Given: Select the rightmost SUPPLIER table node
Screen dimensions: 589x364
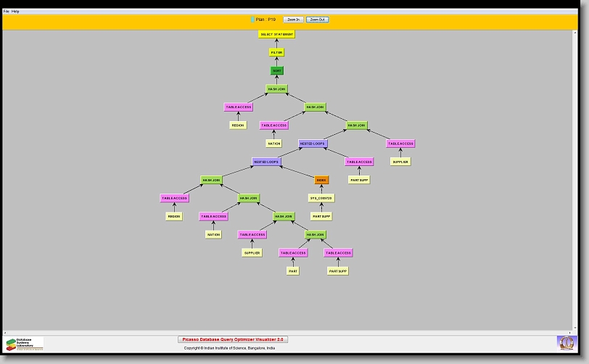Looking at the screenshot, I should pyautogui.click(x=400, y=162).
